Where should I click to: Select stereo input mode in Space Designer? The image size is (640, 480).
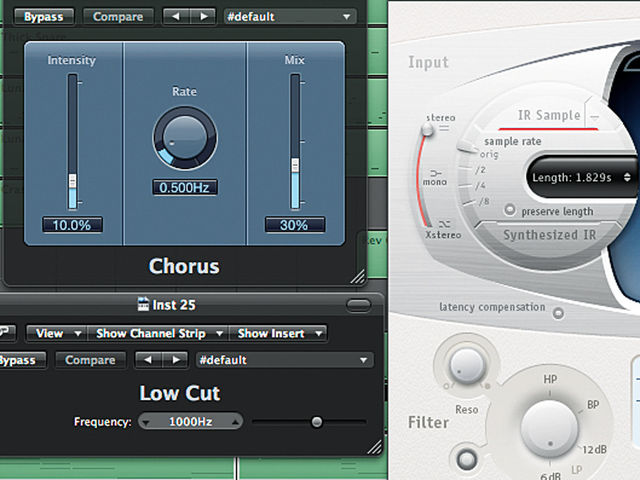pos(440,118)
